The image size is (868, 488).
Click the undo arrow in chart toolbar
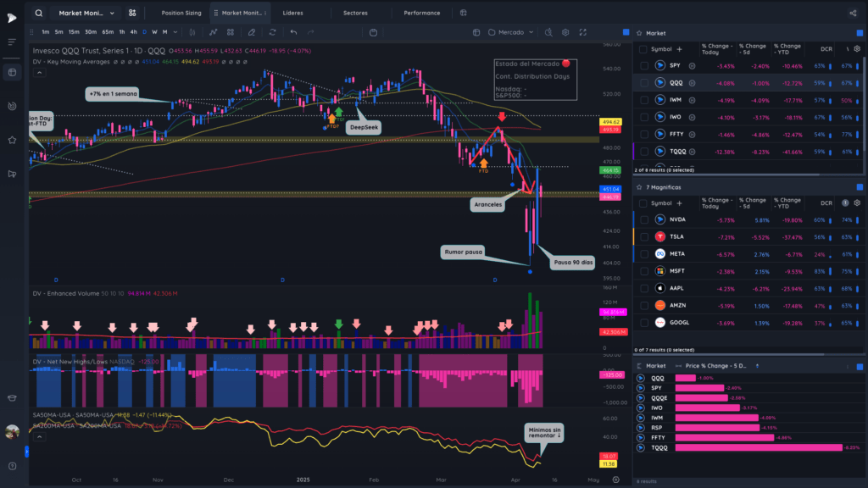pyautogui.click(x=293, y=32)
